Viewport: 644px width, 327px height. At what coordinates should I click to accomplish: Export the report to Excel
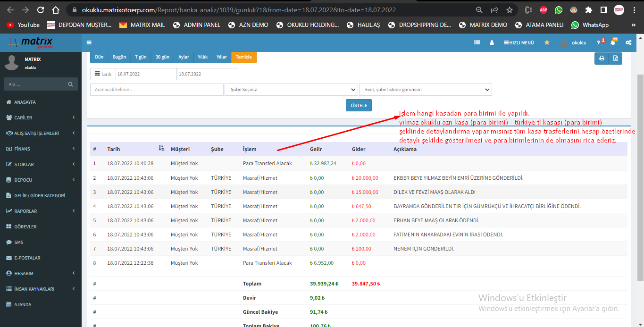(615, 58)
